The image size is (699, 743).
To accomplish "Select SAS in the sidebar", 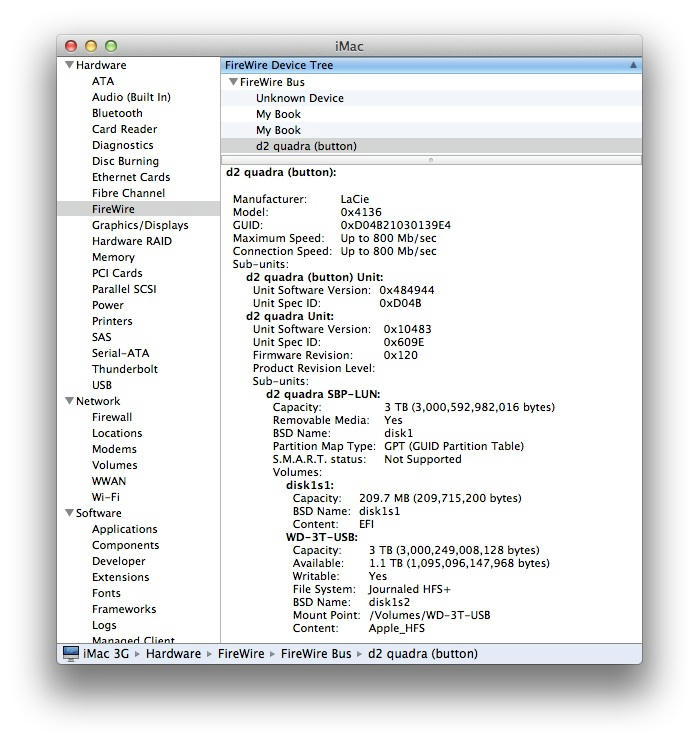I will [x=101, y=337].
